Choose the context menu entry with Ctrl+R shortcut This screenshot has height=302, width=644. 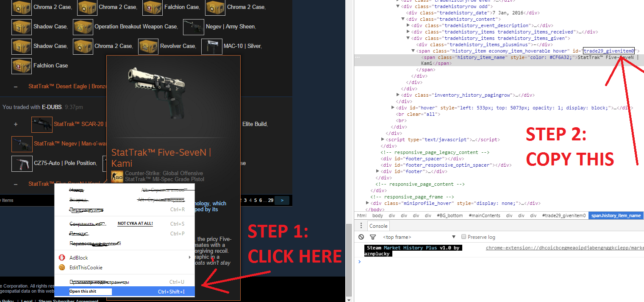point(125,210)
